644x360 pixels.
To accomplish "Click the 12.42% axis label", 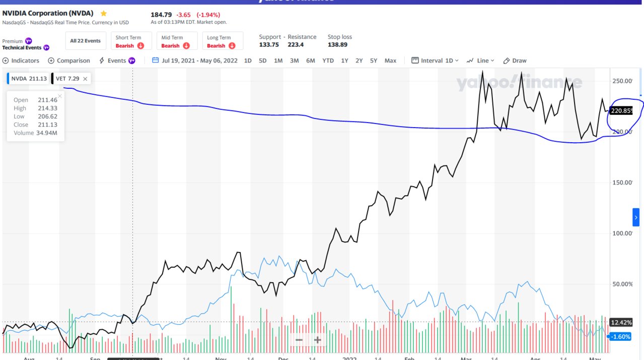I will pyautogui.click(x=621, y=322).
